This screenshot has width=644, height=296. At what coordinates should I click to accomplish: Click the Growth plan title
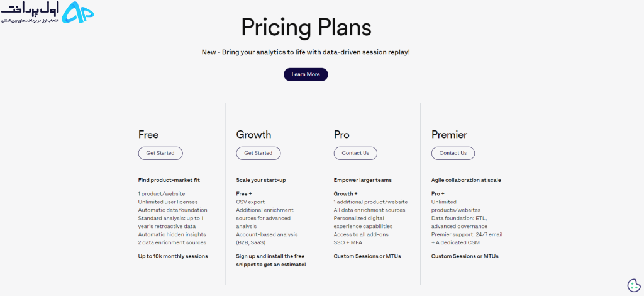tap(253, 134)
